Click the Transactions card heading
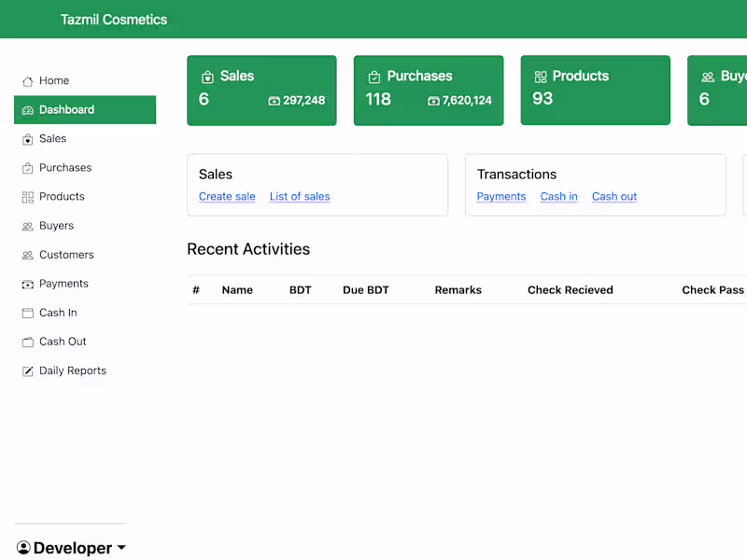Screen dimensions: 747x560 (517, 175)
